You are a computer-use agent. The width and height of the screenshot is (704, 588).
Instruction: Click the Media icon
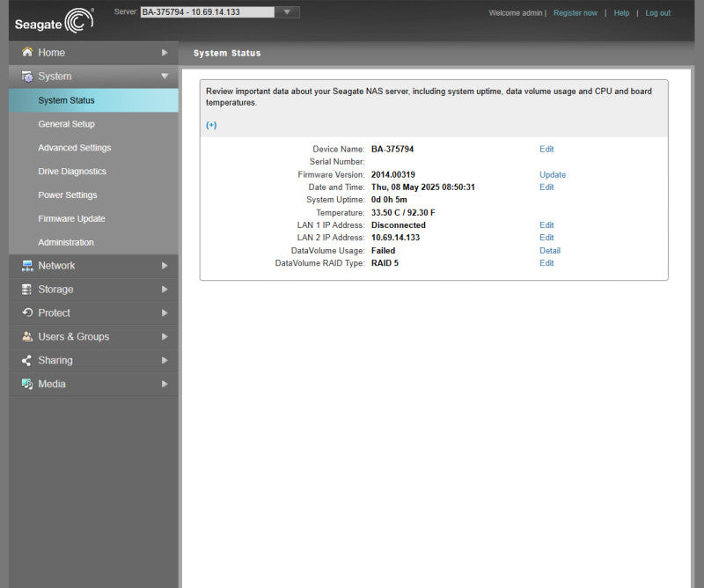(27, 384)
